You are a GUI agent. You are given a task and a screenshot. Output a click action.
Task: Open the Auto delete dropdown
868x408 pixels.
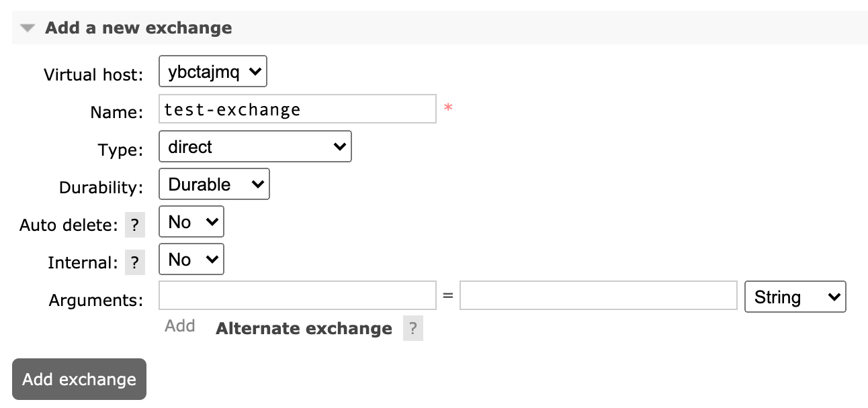click(191, 221)
